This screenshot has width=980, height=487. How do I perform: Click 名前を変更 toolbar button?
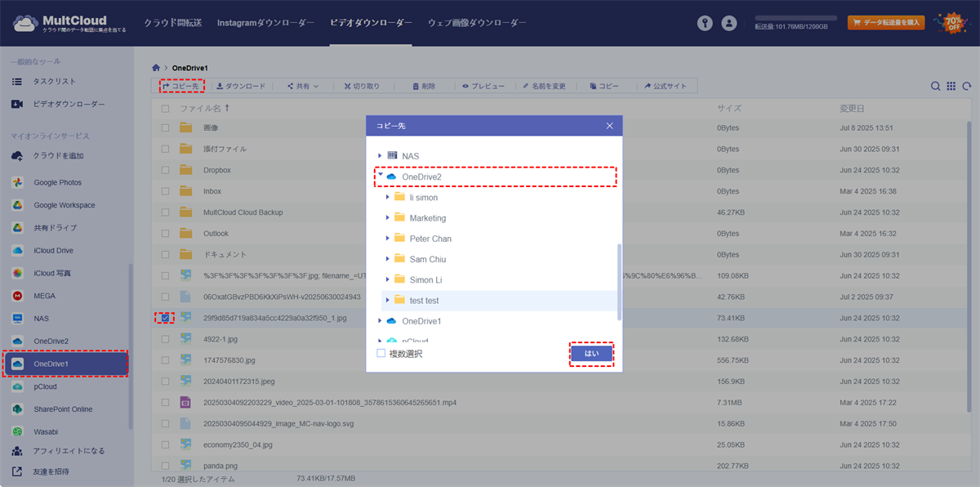pos(545,86)
